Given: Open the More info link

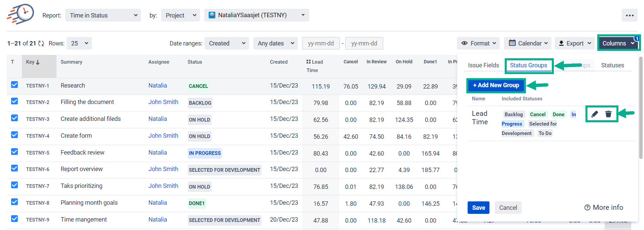Looking at the screenshot, I should tap(604, 207).
